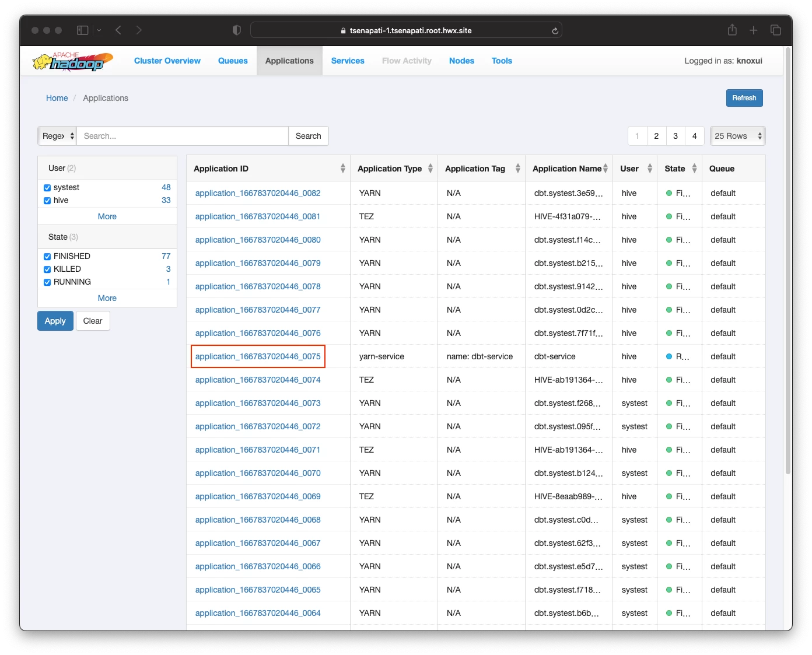Click the privacy shield icon
The width and height of the screenshot is (812, 655).
pos(236,30)
